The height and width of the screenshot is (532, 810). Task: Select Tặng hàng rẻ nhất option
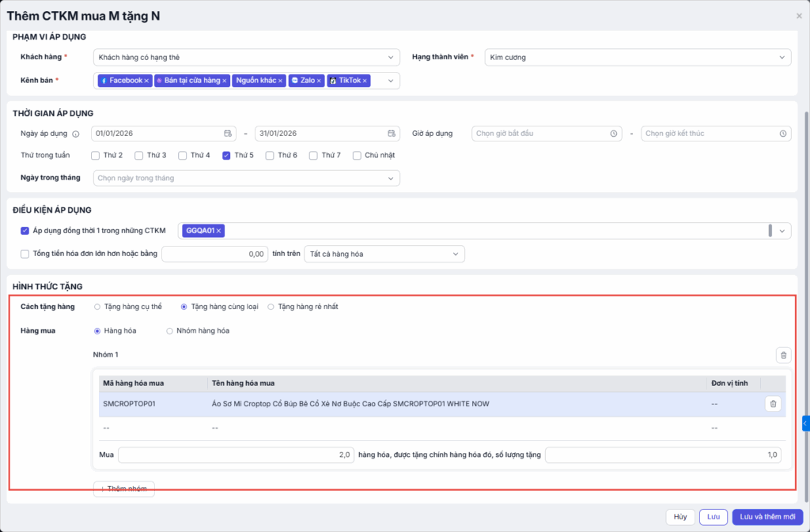(271, 307)
